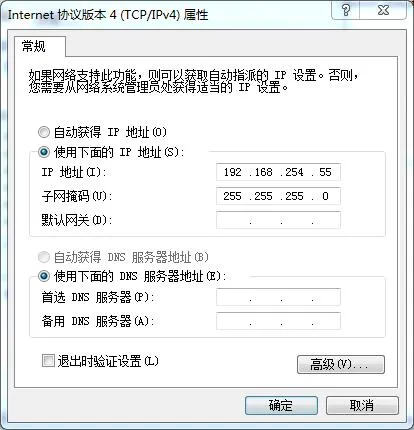Viewport: 414px width, 430px height.
Task: Click the last octet 0 of subnet mask
Action: point(325,196)
